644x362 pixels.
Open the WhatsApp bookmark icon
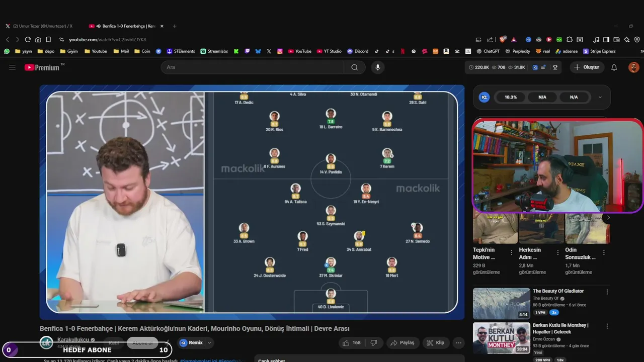click(7, 51)
